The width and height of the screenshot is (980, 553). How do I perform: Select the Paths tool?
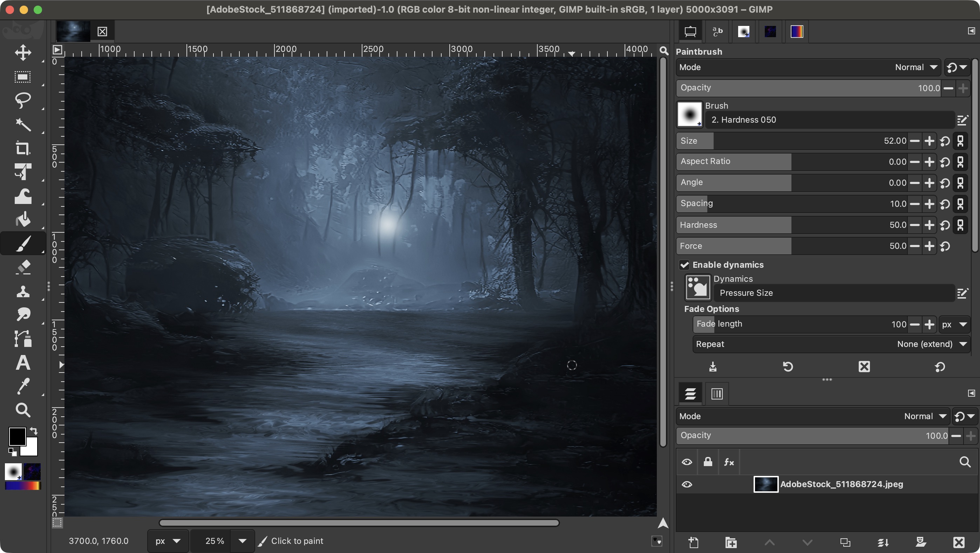pyautogui.click(x=23, y=339)
